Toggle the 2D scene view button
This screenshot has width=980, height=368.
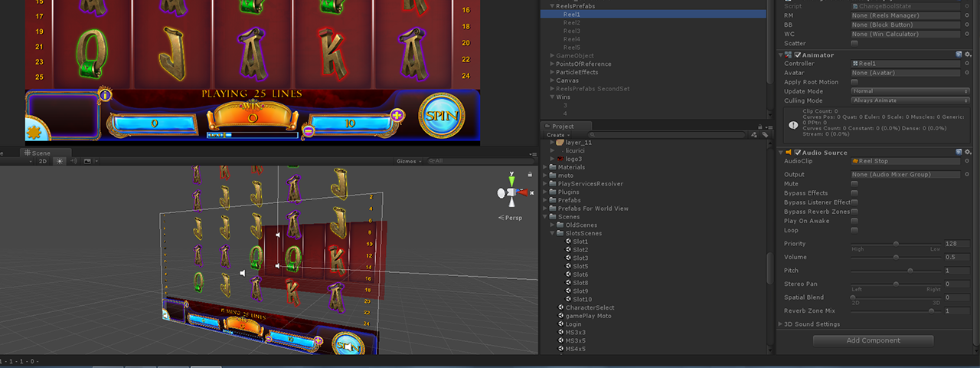point(43,161)
